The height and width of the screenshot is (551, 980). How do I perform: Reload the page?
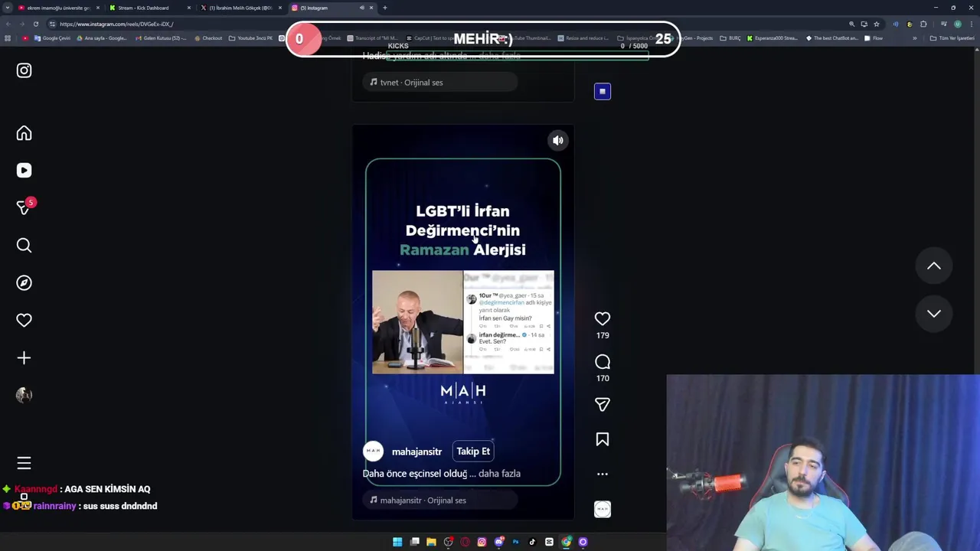(x=35, y=24)
